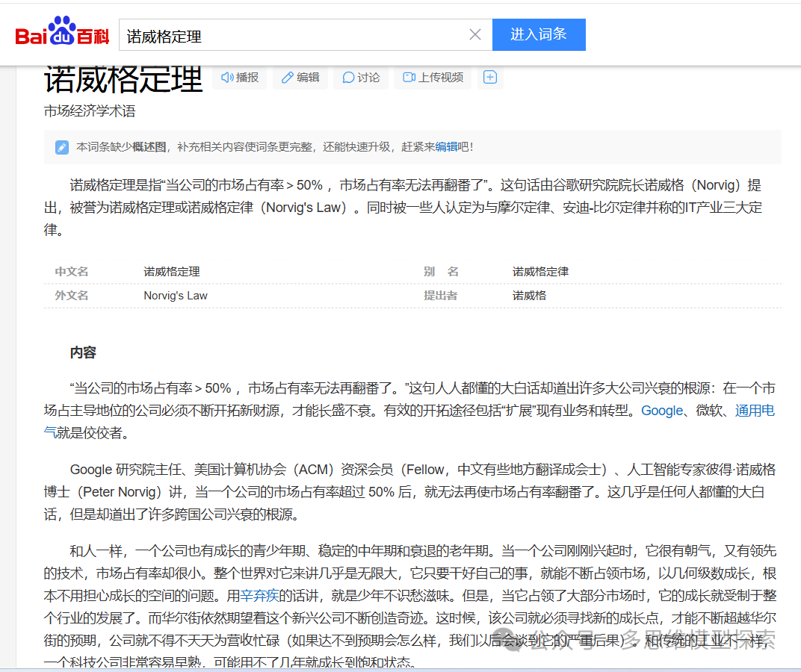The width and height of the screenshot is (801, 672).
Task: Click the plus icon after 上传视频
Action: 490,77
